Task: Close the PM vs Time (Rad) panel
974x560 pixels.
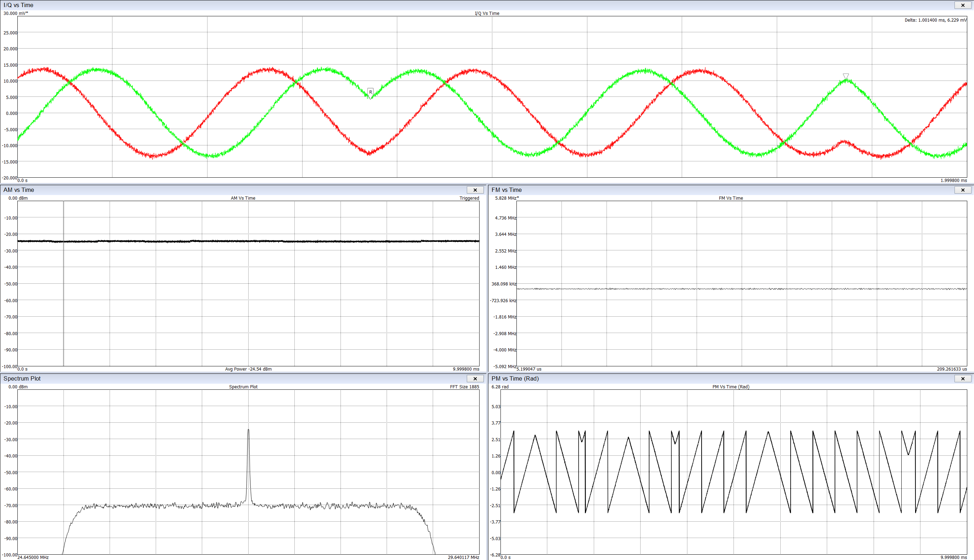Action: 962,378
